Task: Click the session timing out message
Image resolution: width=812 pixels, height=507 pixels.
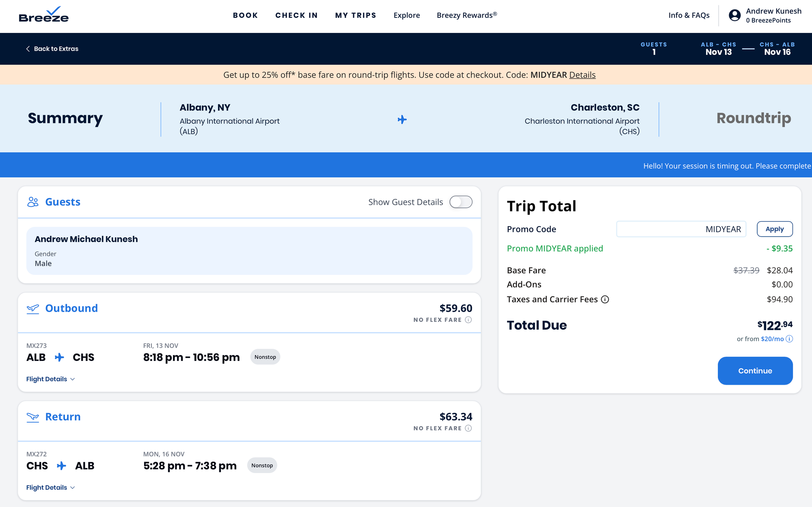Action: point(727,166)
